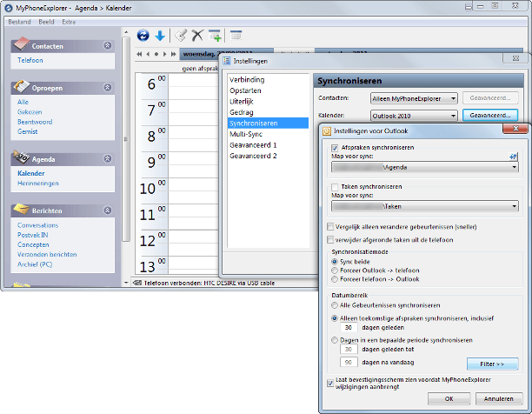Click the dagen geleden field with value 30 under Alleen toekomstige
The image size is (532, 414).
[349, 328]
